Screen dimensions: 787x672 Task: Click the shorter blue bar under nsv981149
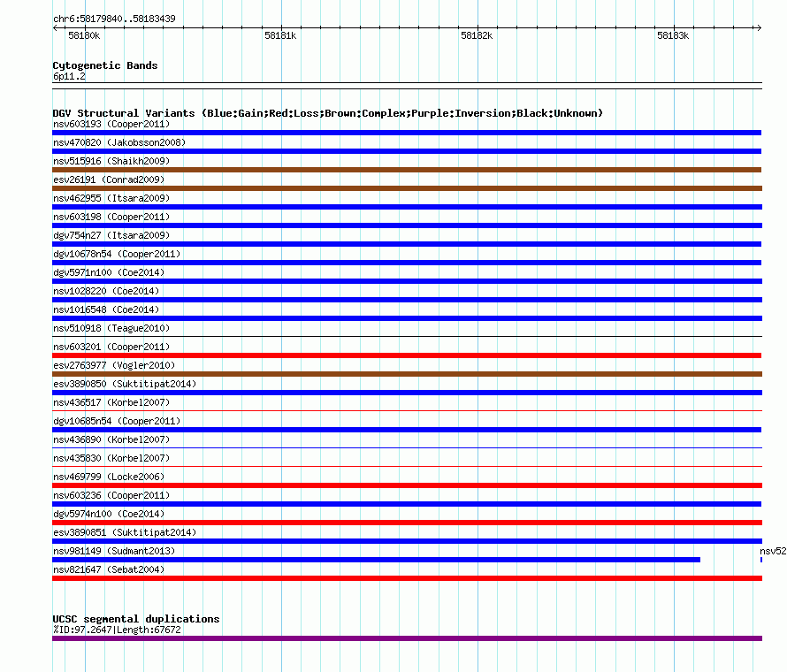[x=376, y=560]
